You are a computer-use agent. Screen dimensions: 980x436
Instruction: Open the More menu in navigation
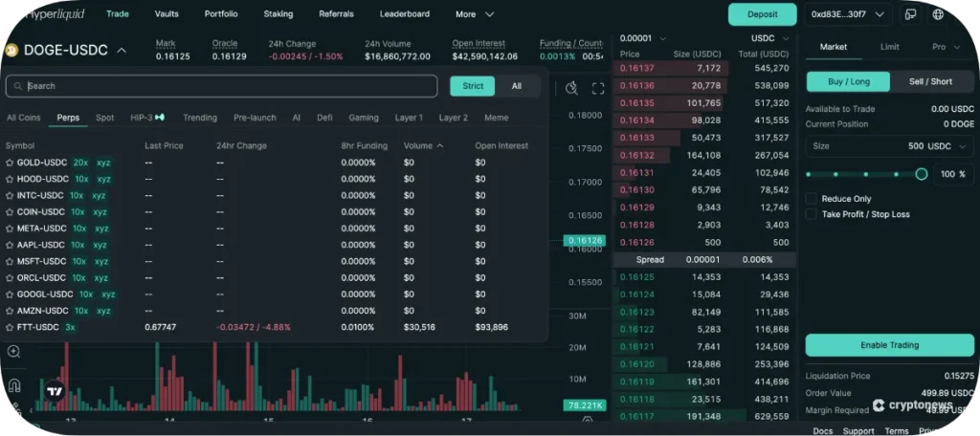click(x=475, y=14)
